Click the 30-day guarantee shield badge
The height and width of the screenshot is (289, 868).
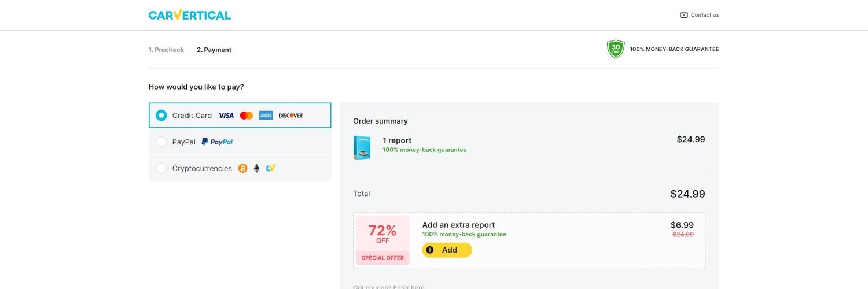(x=616, y=49)
